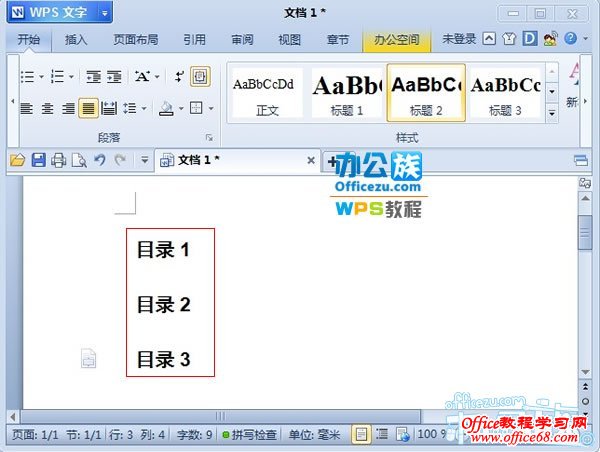Viewport: 600px width, 452px height.
Task: Apply the 标题 3 style
Action: [x=505, y=93]
